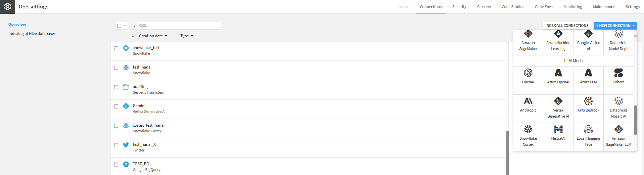Focus the connections search field
644x175 pixels.
(x=179, y=26)
